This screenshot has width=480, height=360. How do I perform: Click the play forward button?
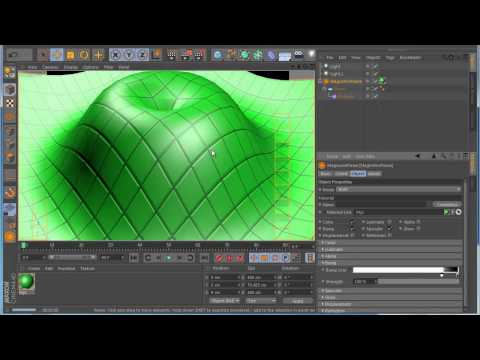[x=169, y=258]
